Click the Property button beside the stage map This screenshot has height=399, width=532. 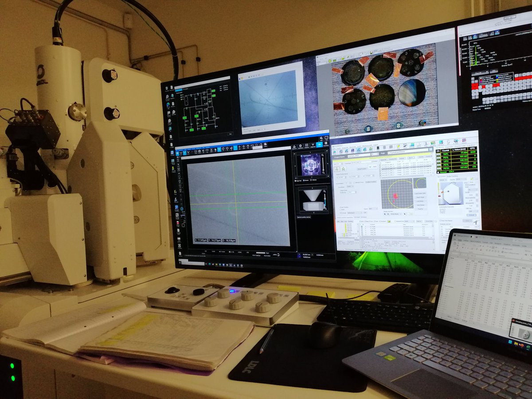click(x=420, y=209)
